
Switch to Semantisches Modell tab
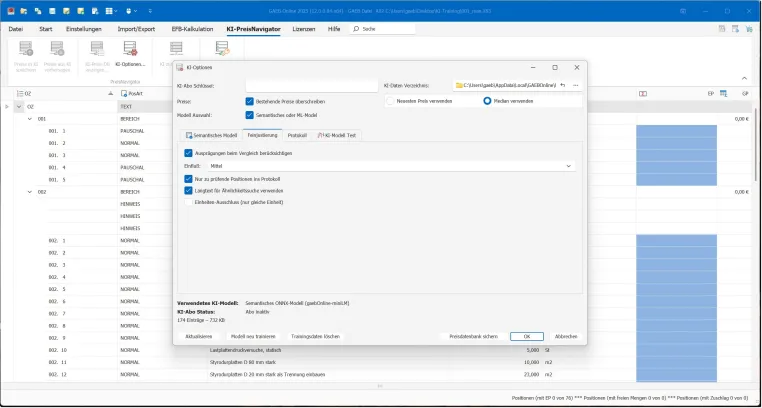(211, 135)
